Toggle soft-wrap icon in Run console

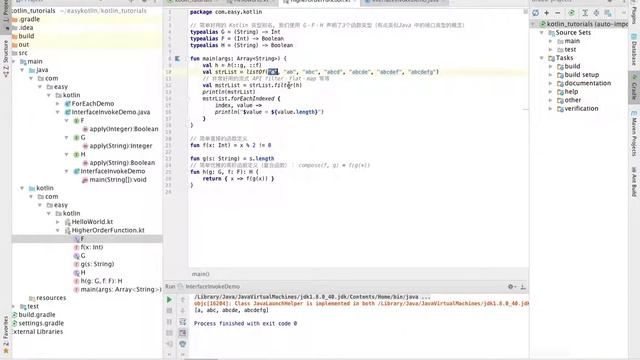[182, 322]
